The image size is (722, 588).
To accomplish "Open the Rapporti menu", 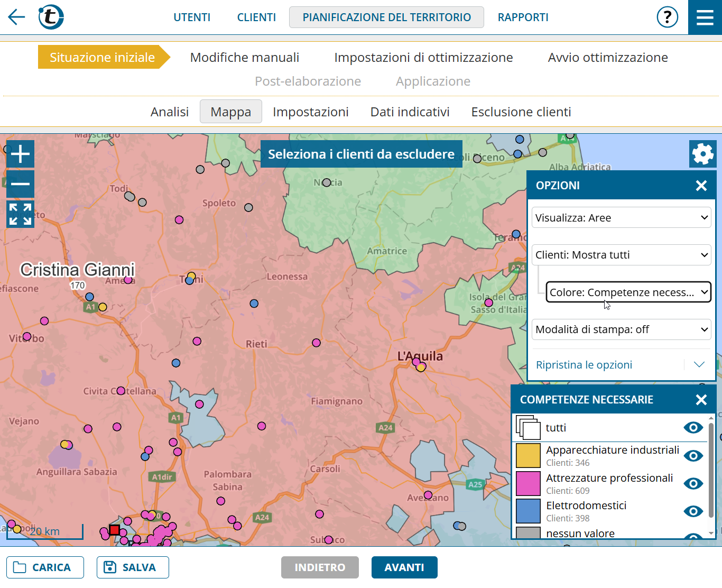I will click(523, 17).
